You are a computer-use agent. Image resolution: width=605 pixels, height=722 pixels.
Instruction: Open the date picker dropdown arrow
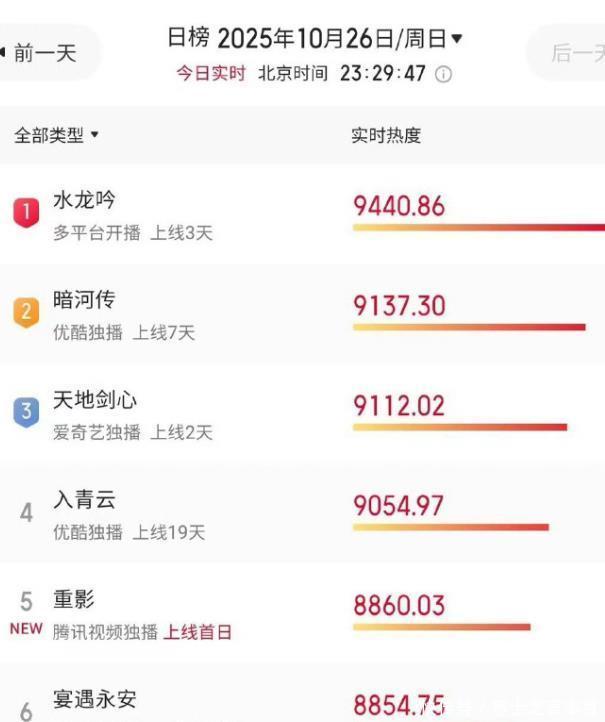point(457,39)
